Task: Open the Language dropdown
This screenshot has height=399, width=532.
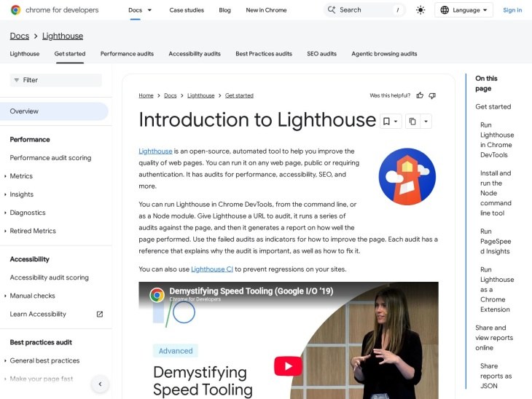Action: [463, 10]
